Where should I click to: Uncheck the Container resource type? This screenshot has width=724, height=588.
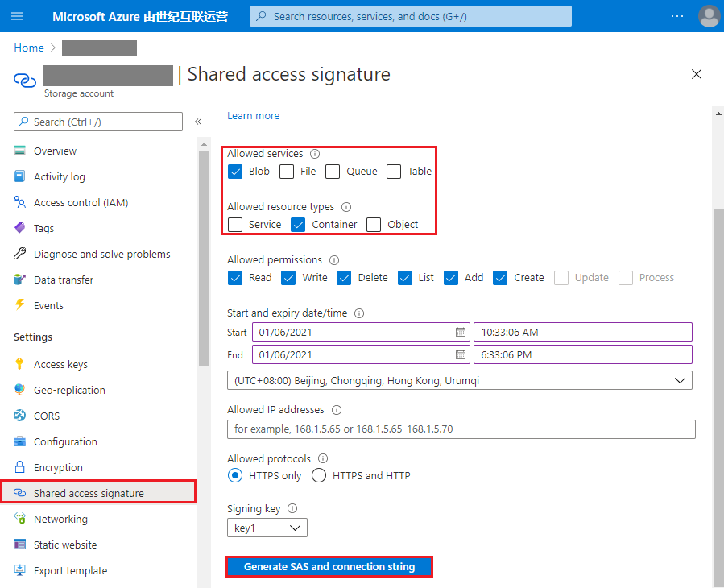coord(298,225)
